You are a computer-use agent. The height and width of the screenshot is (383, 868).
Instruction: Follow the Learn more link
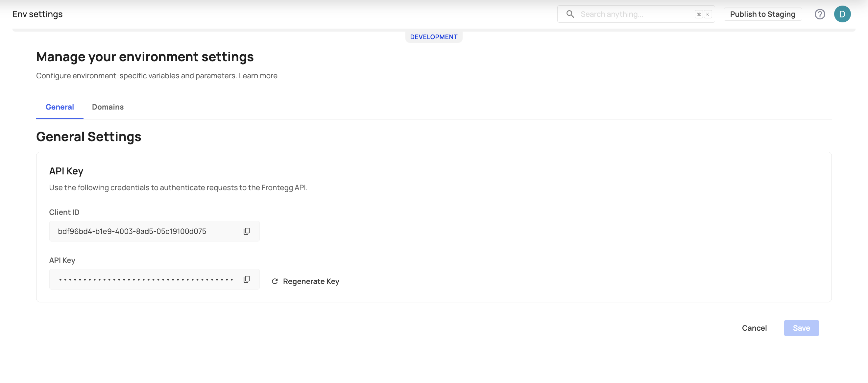[x=258, y=76]
